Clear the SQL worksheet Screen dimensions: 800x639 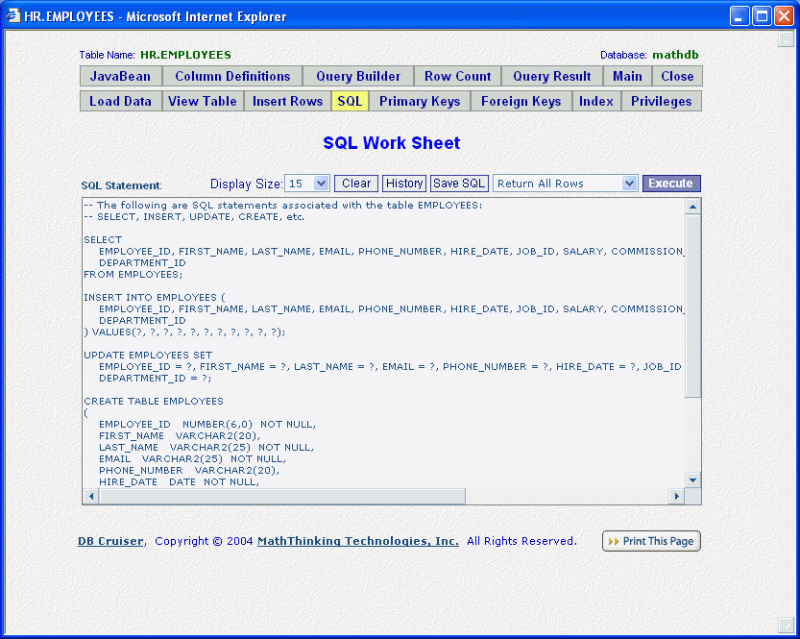355,183
